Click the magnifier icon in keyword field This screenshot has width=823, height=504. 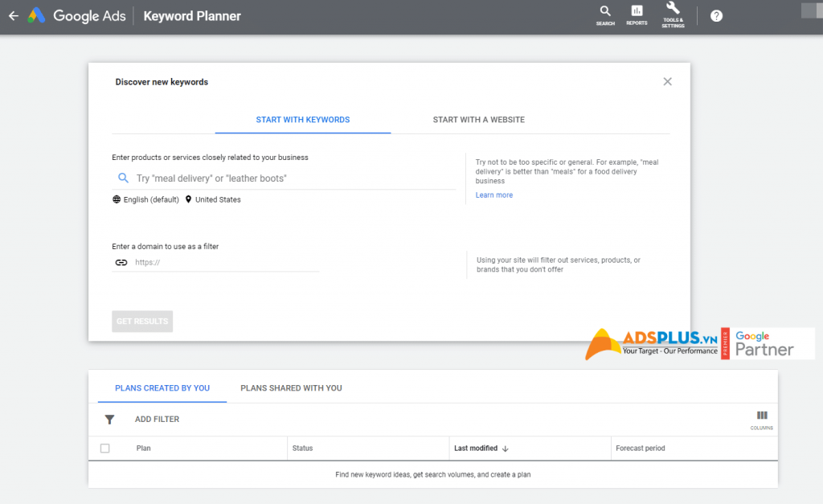click(123, 178)
